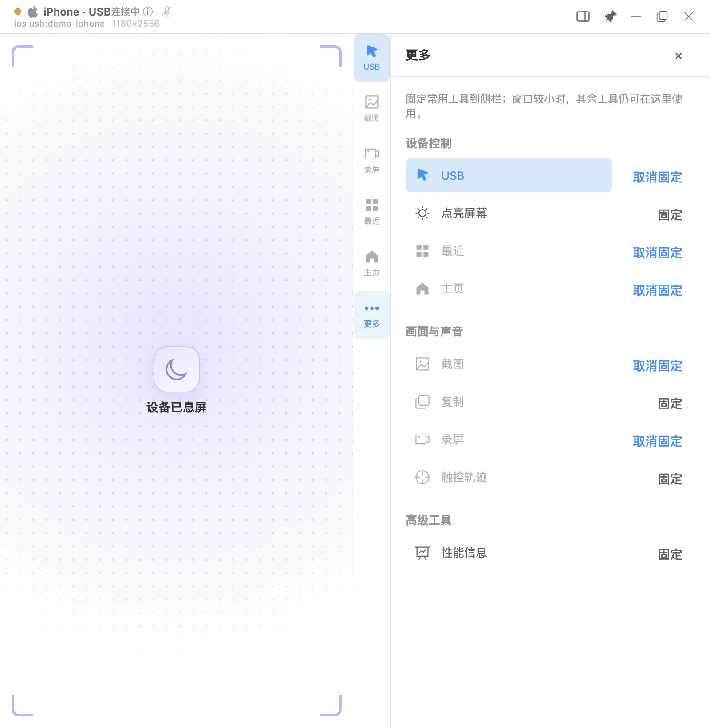710x728 pixels.
Task: Pin the window with the pushpin icon
Action: click(611, 17)
